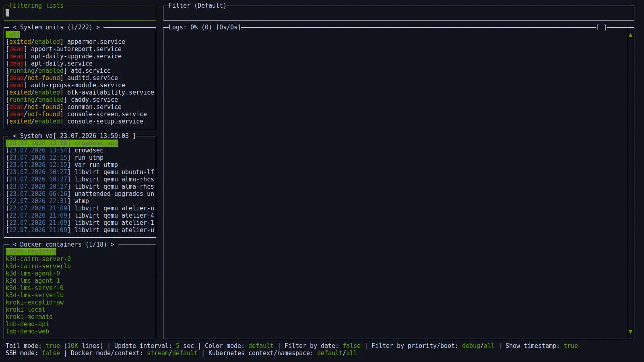
Task: Click priority 'debug' status value
Action: point(471,346)
